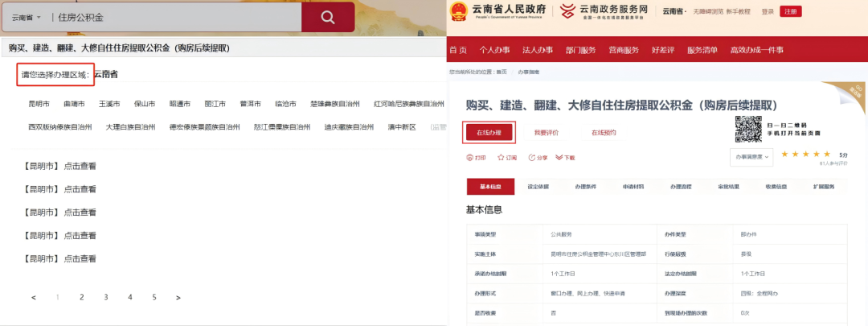Image resolution: width=868 pixels, height=326 pixels.
Task: Click the 在线预约 button
Action: 604,133
